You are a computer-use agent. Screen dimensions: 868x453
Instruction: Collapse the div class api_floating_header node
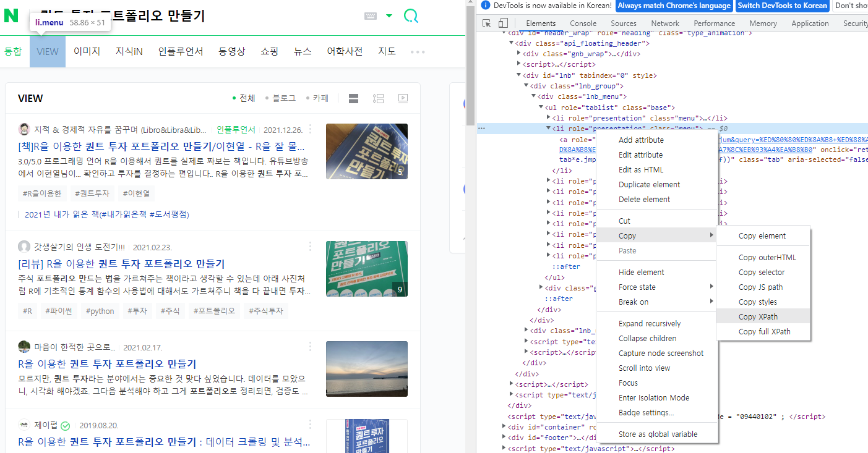coord(512,43)
